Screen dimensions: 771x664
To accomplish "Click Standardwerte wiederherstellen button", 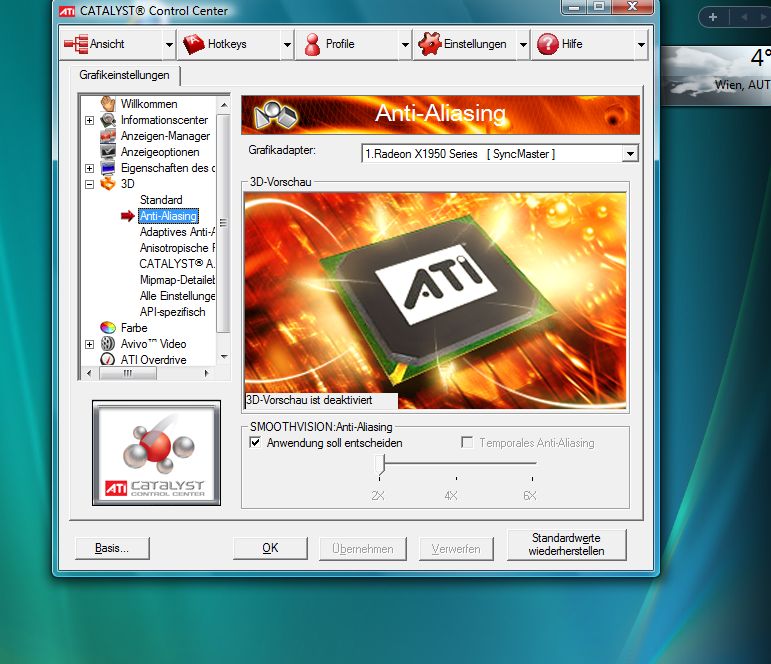I will click(x=566, y=544).
